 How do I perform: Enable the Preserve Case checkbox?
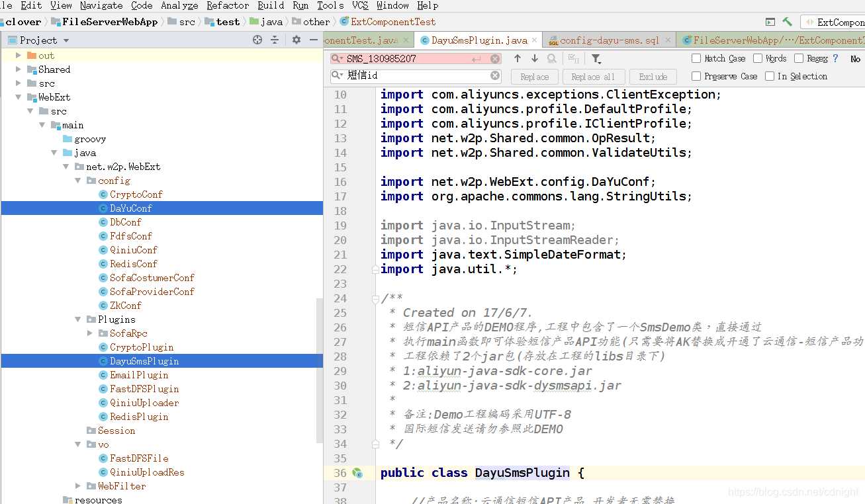(x=696, y=76)
